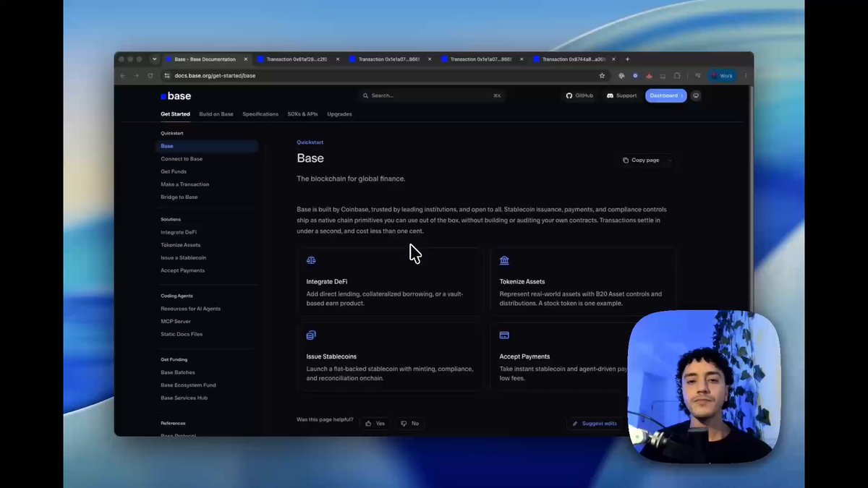Open the Work profile button in Chrome
This screenshot has width=868, height=488.
click(x=721, y=75)
